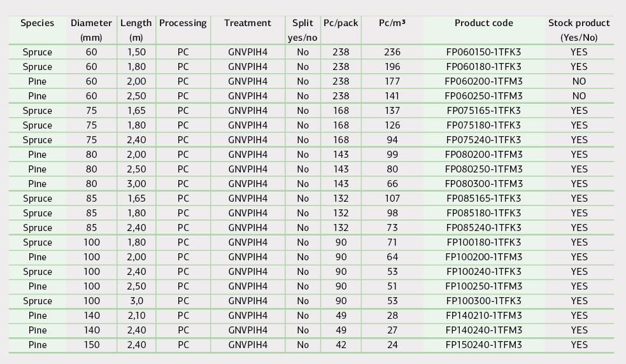Select product code FP060150-1TFK3
626x364 pixels.
(483, 52)
